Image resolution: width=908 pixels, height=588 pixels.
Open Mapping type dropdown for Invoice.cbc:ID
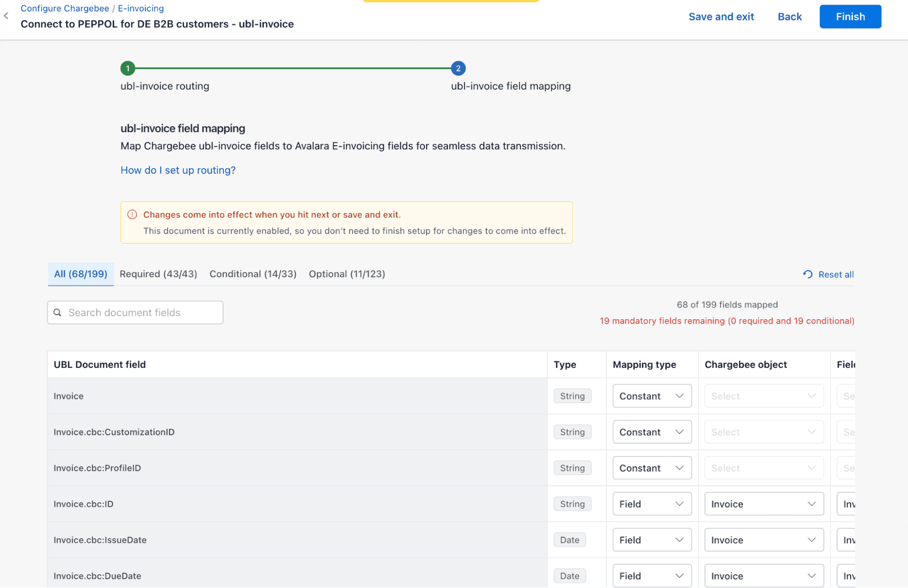pyautogui.click(x=651, y=504)
